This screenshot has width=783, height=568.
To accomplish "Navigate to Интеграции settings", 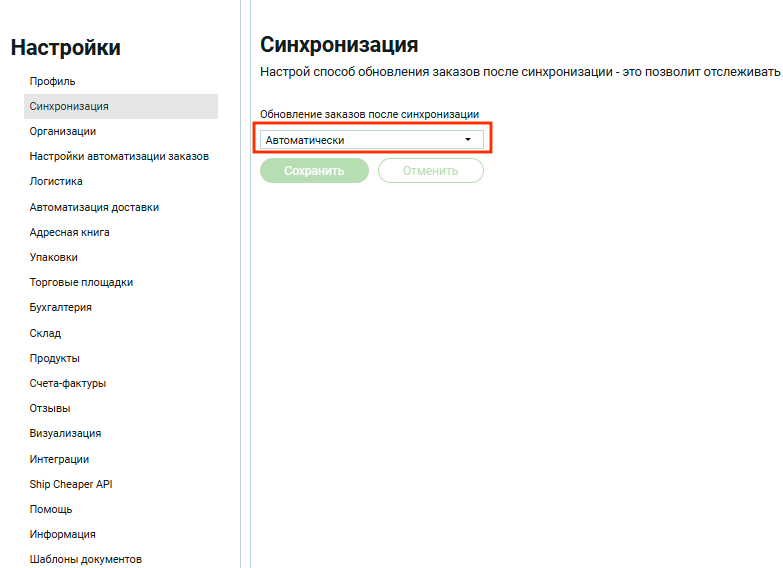I will pyautogui.click(x=59, y=459).
